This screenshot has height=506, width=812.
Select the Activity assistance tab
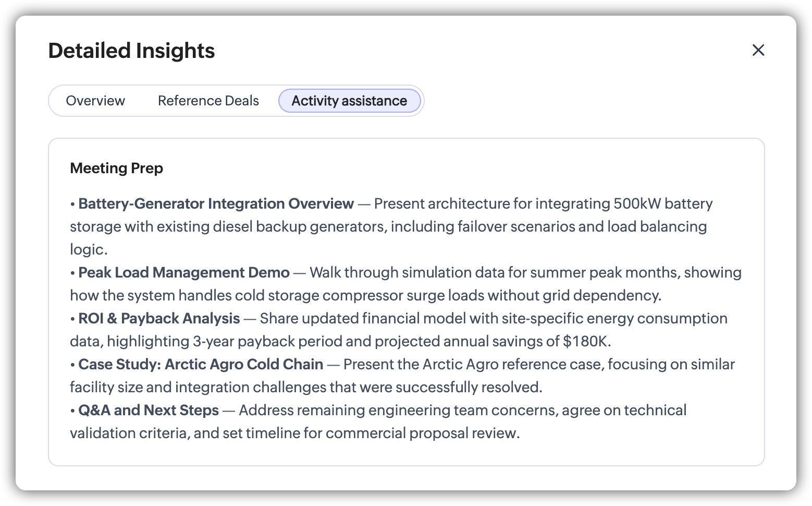pos(349,101)
